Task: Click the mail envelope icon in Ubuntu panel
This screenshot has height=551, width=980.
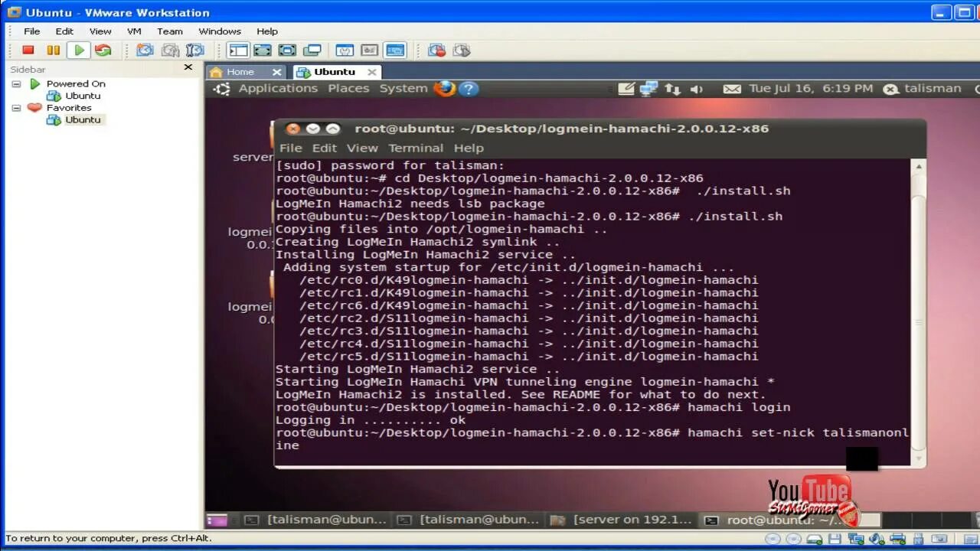Action: tap(732, 90)
